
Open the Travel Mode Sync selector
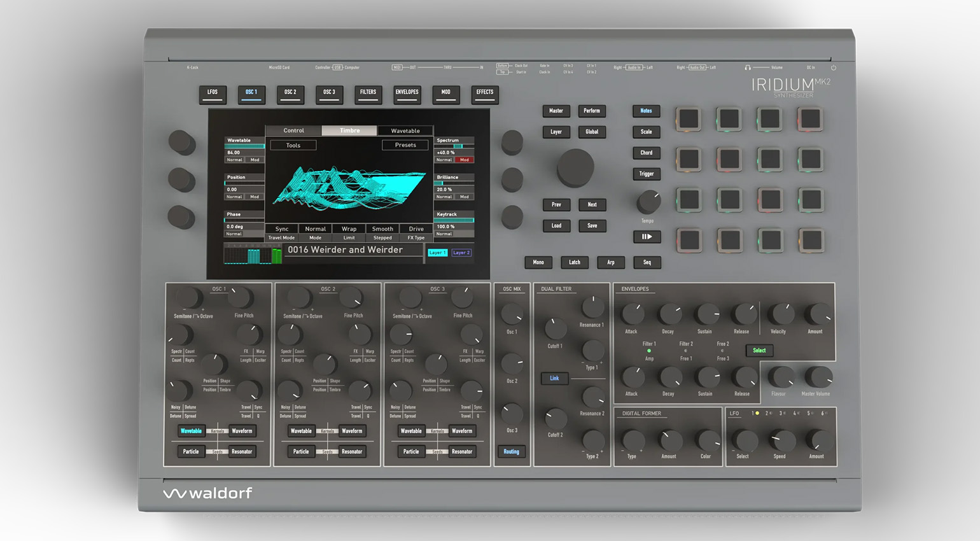tap(281, 229)
